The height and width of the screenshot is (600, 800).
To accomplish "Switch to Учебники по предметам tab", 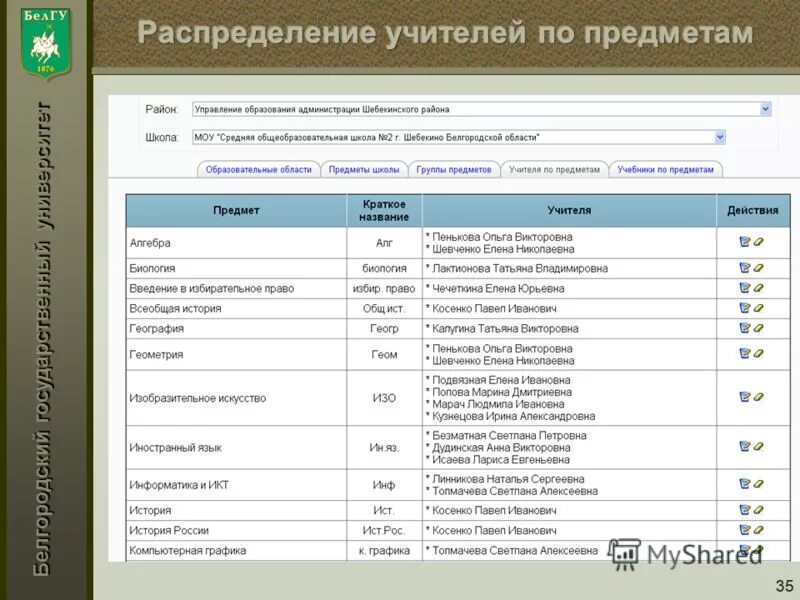I will pos(667,170).
